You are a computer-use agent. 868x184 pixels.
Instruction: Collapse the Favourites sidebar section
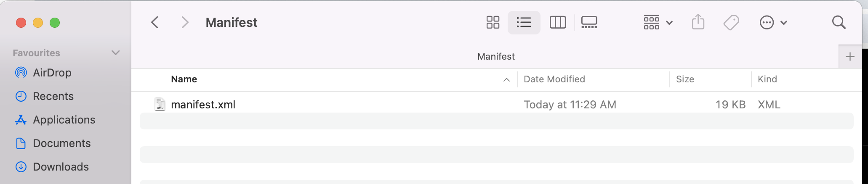pos(115,53)
